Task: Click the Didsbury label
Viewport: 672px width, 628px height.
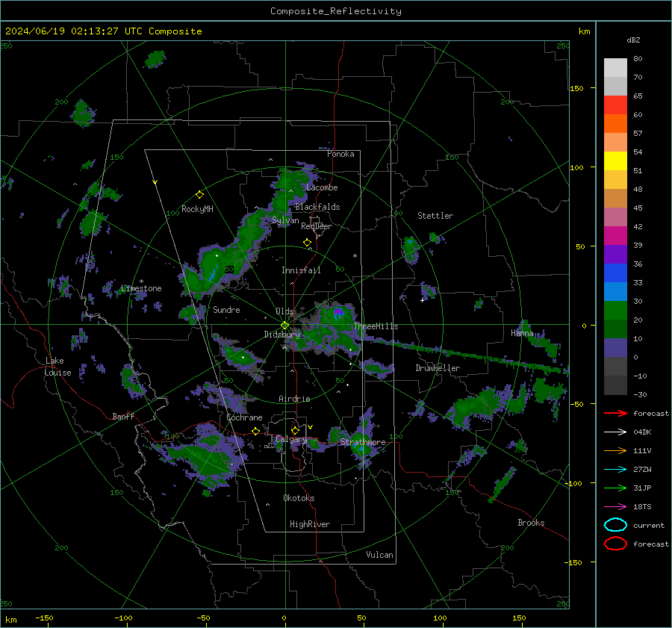Action: point(281,335)
